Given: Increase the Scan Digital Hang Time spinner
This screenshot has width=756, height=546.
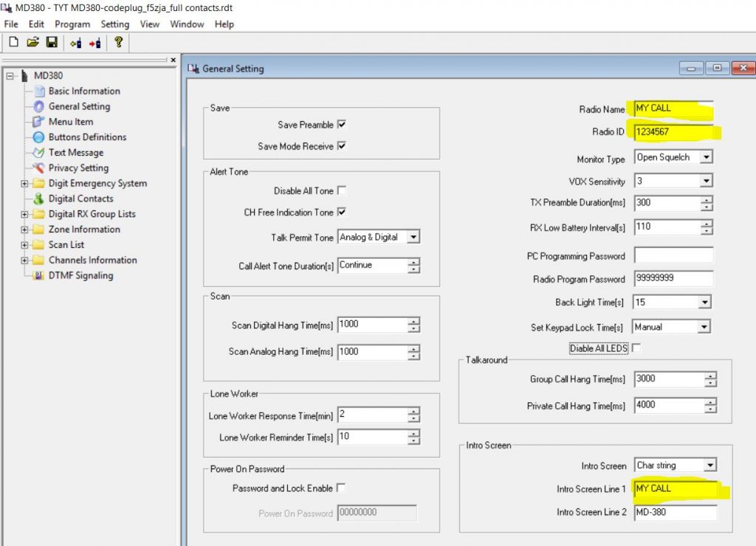Looking at the screenshot, I should click(414, 322).
